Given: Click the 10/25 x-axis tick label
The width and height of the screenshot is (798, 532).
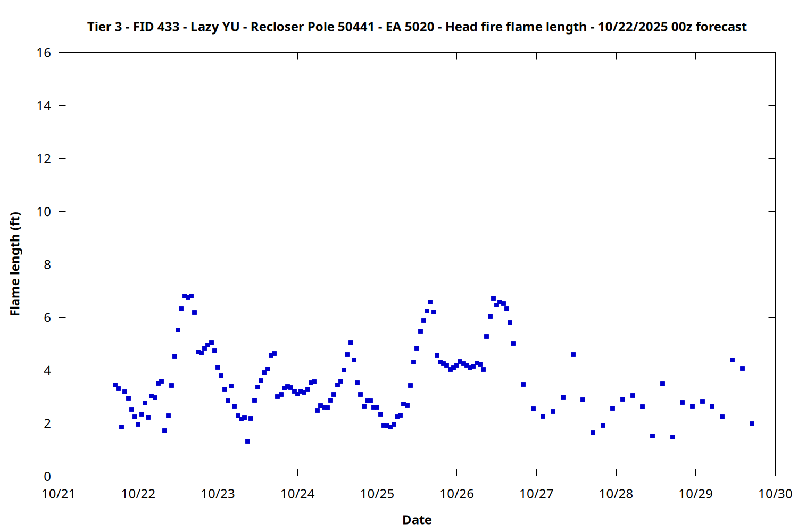Looking at the screenshot, I should tap(377, 494).
